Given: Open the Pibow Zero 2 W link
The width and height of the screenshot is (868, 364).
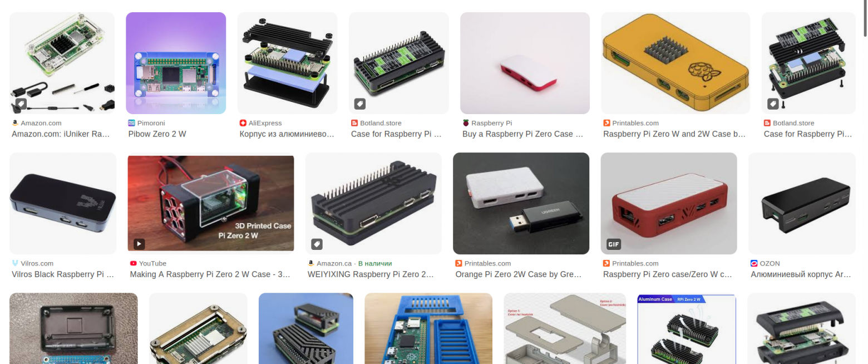Looking at the screenshot, I should (157, 134).
